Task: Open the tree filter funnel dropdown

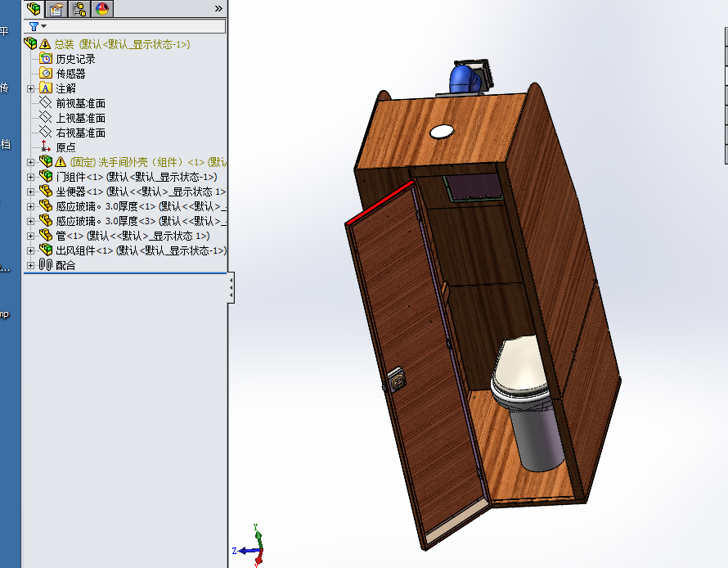Action: coord(38,26)
